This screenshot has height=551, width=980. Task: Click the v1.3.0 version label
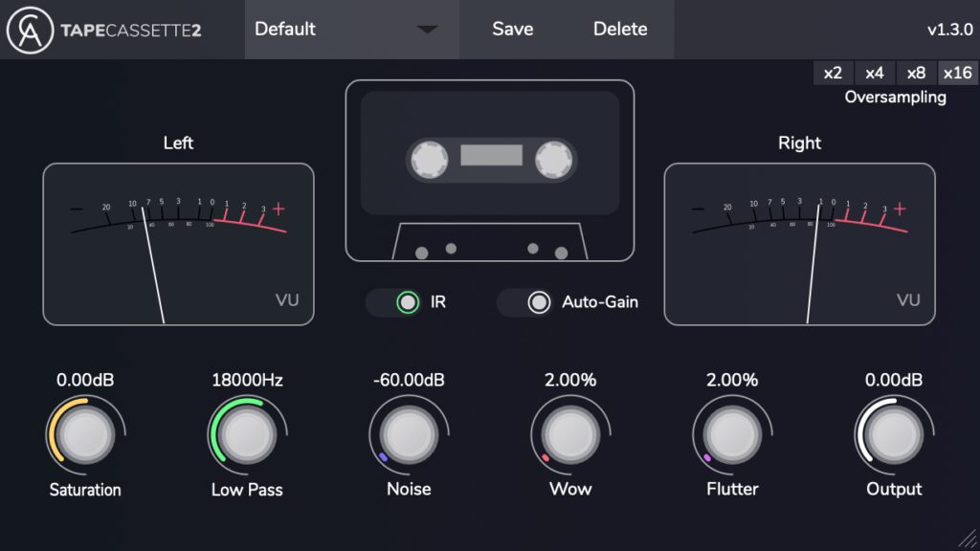[949, 30]
